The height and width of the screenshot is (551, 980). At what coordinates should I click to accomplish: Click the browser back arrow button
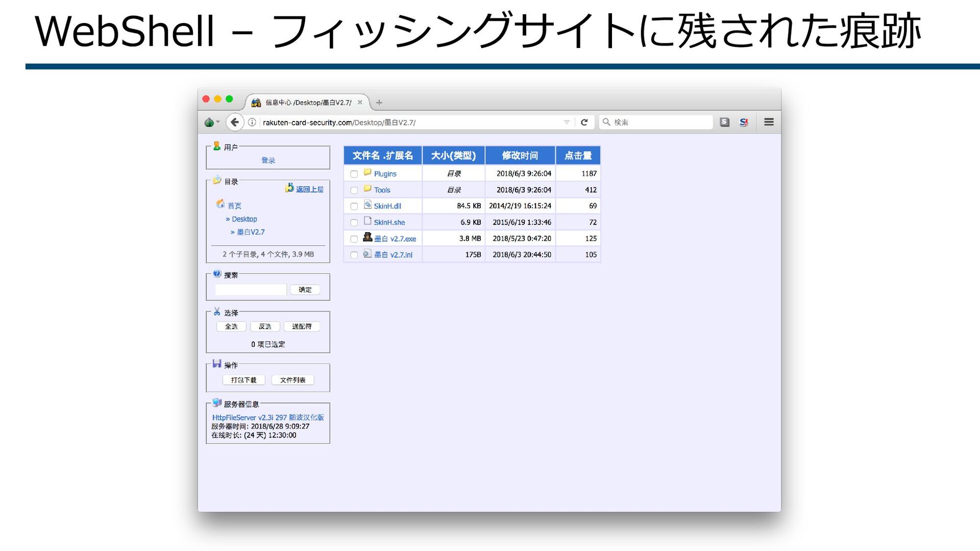pos(234,122)
